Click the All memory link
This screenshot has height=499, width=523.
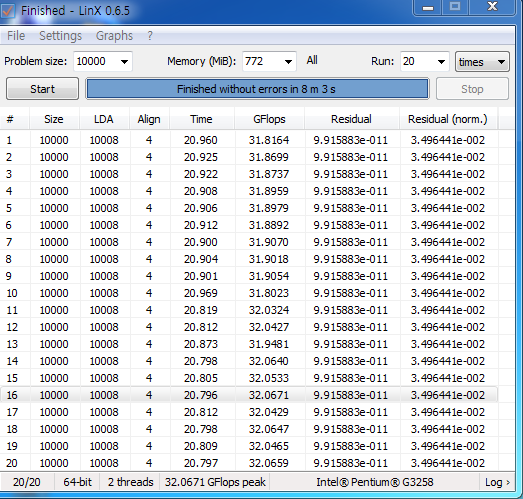pos(312,60)
